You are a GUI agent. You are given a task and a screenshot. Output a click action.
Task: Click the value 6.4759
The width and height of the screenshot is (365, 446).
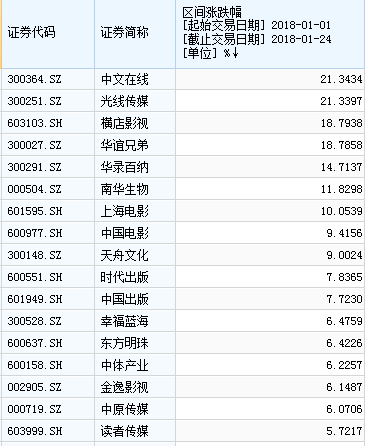[344, 321]
